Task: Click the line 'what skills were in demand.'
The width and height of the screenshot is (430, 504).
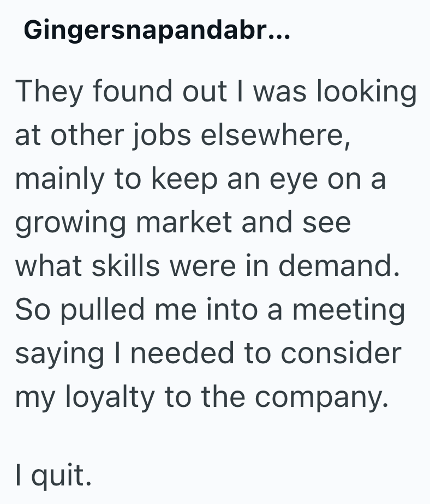Action: point(206,266)
